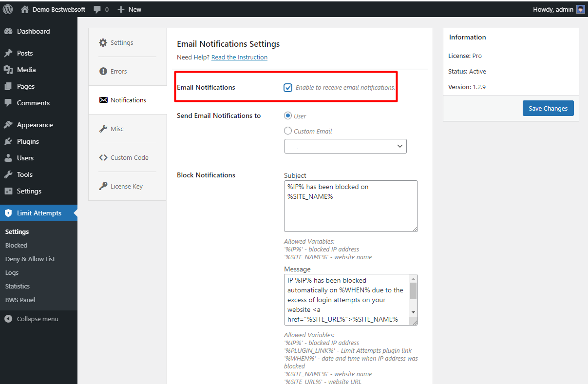Click the sidebar Settings sliders icon
The width and height of the screenshot is (588, 384).
pos(8,191)
